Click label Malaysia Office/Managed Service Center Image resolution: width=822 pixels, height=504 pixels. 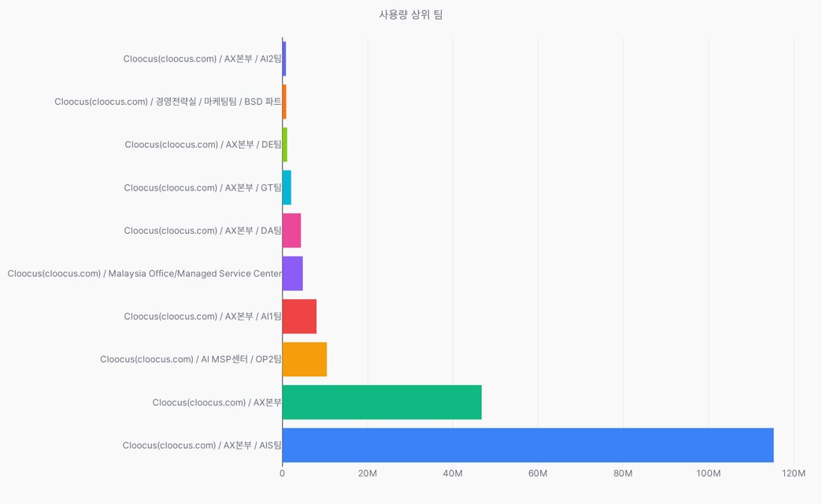coord(145,274)
